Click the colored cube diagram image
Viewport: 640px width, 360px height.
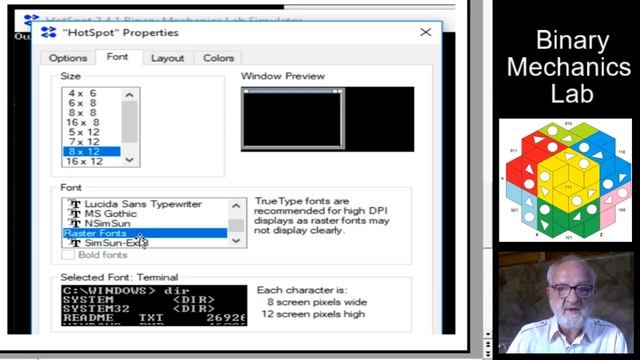(x=565, y=180)
